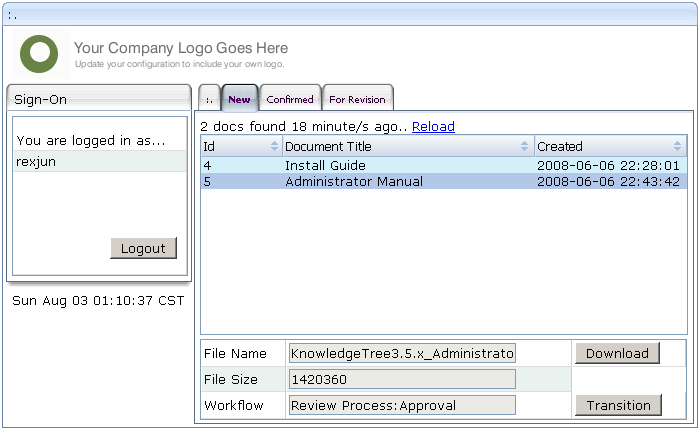Click the green company logo circle
The image size is (700, 430).
point(39,54)
